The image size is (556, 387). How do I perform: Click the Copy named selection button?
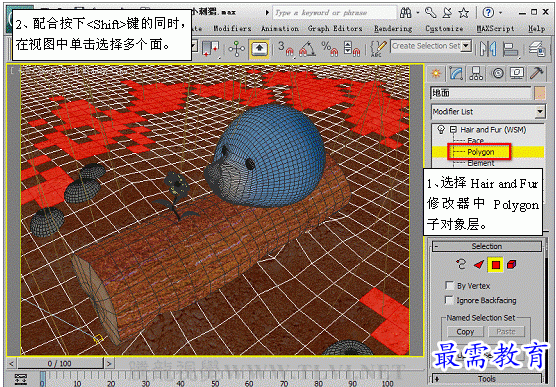[x=465, y=332]
